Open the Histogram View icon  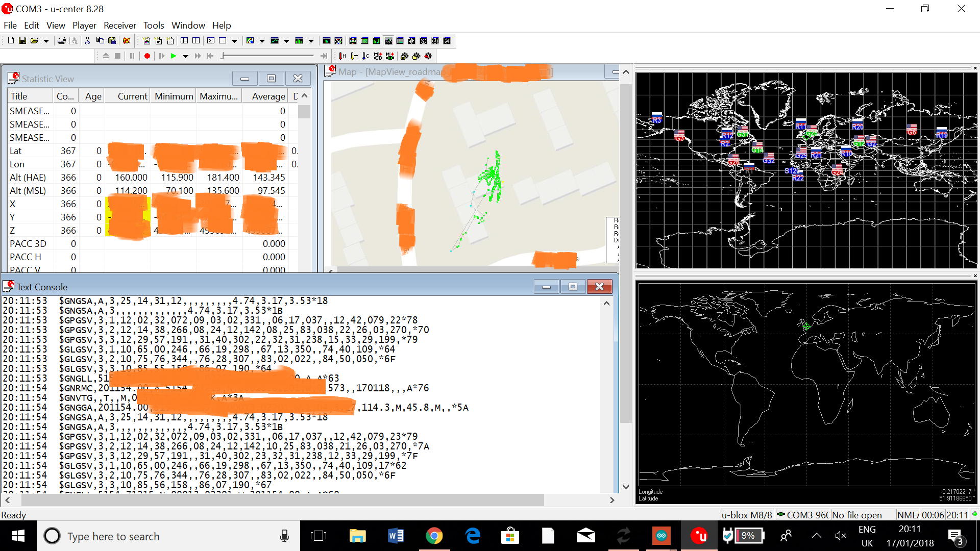pyautogui.click(x=299, y=40)
